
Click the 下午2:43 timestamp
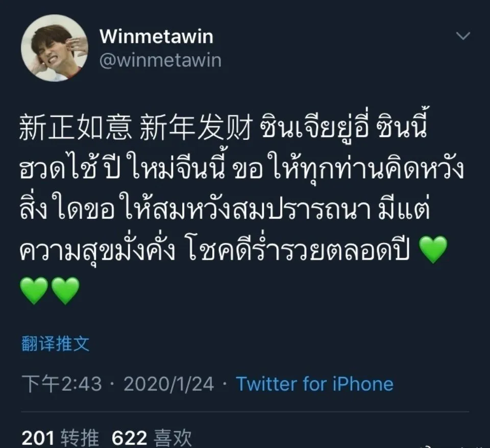click(62, 384)
